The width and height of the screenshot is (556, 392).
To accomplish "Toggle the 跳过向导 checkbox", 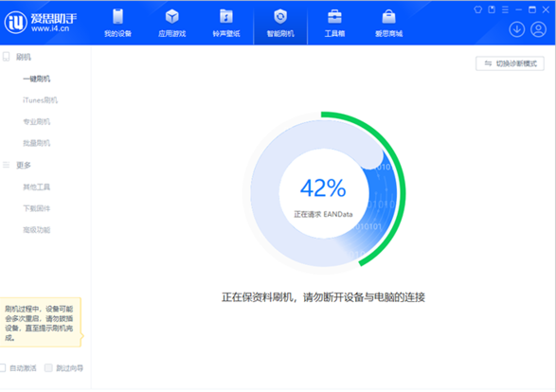I will (48, 368).
